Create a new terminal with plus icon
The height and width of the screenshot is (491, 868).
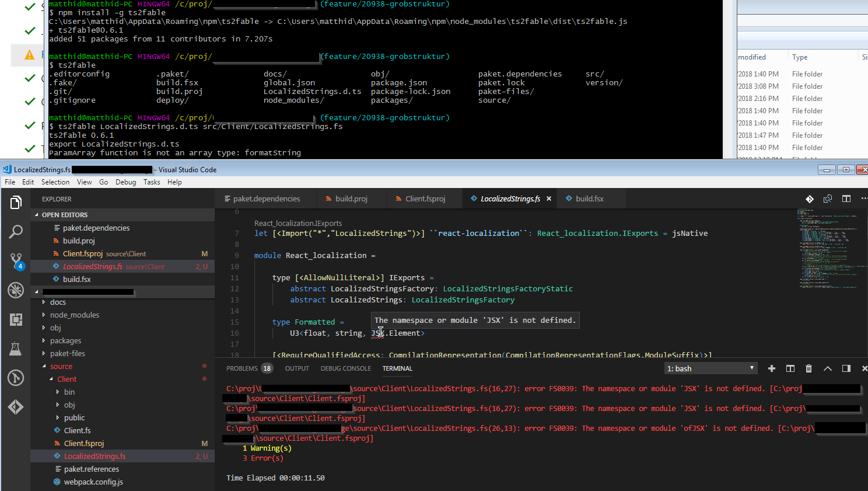tap(772, 368)
